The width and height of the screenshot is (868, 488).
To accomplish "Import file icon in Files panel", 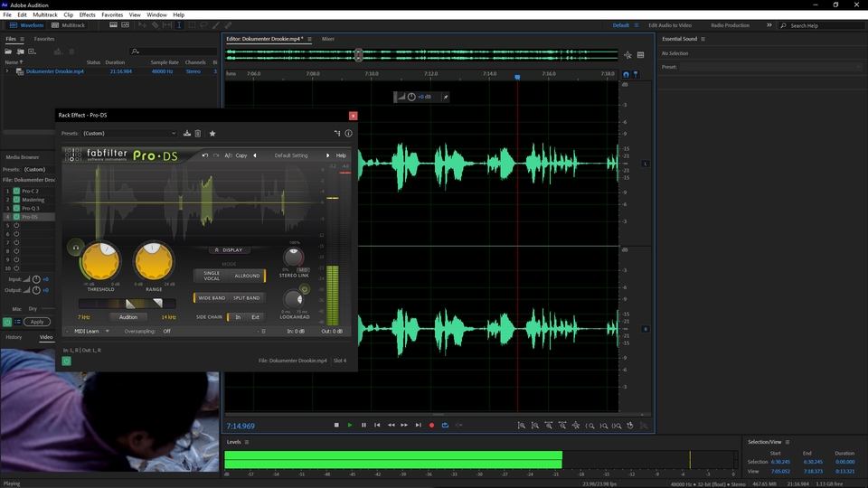I will [20, 52].
